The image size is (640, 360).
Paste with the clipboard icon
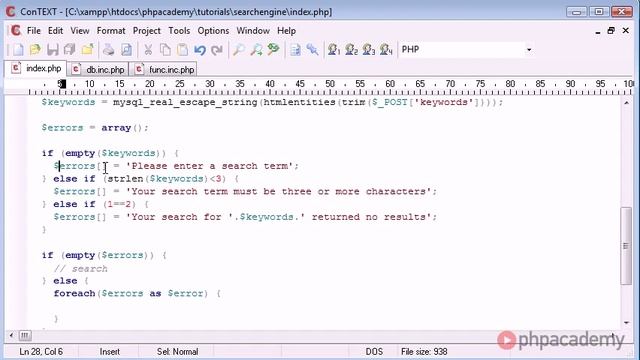point(182,50)
